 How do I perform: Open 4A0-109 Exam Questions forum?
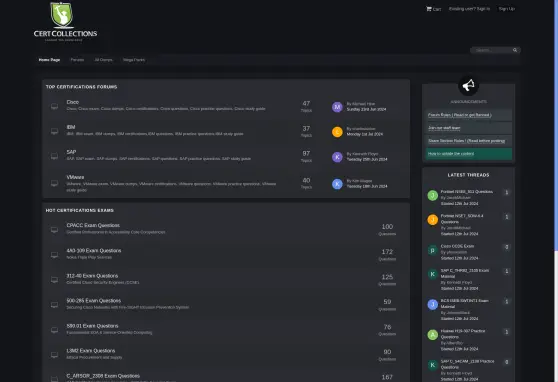click(94, 251)
